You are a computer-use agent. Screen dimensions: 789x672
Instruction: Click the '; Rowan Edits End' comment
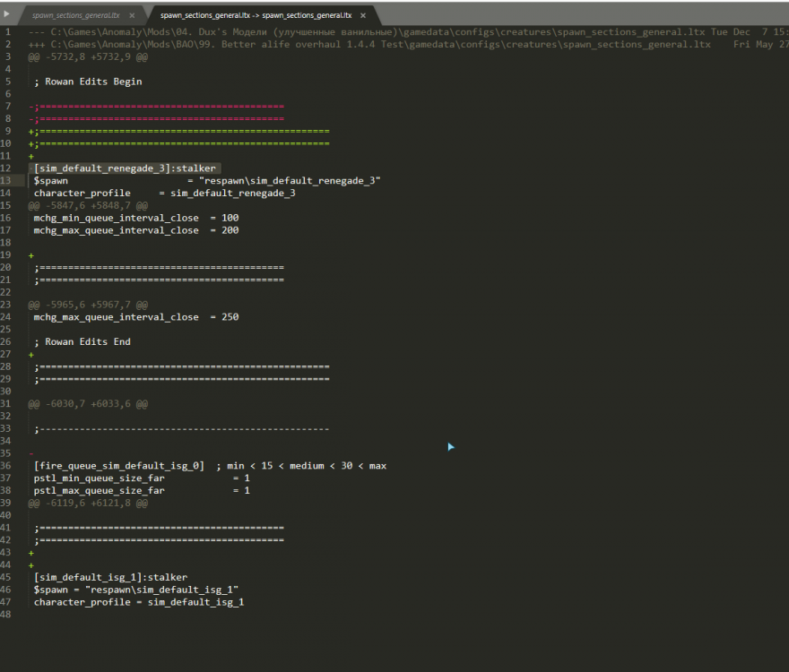[82, 341]
